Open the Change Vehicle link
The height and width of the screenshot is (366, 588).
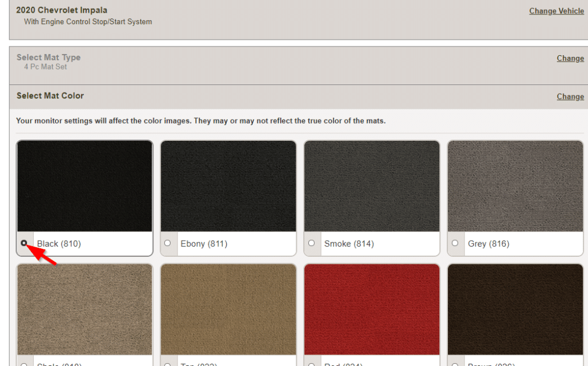pyautogui.click(x=556, y=11)
